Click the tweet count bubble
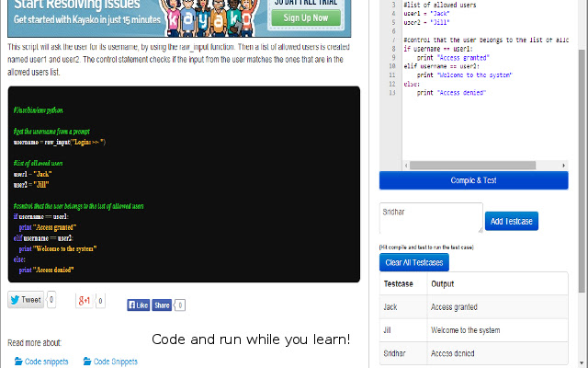Screen dimensions: 588x368 (x=51, y=300)
